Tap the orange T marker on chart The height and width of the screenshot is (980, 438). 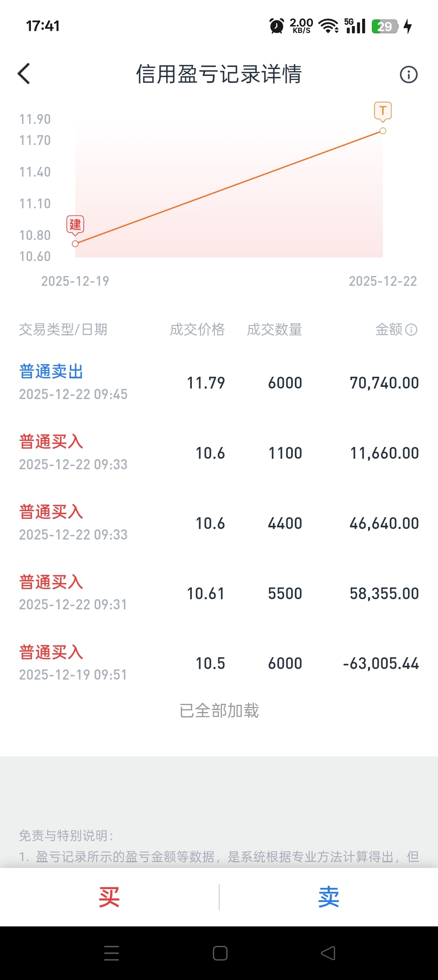383,111
